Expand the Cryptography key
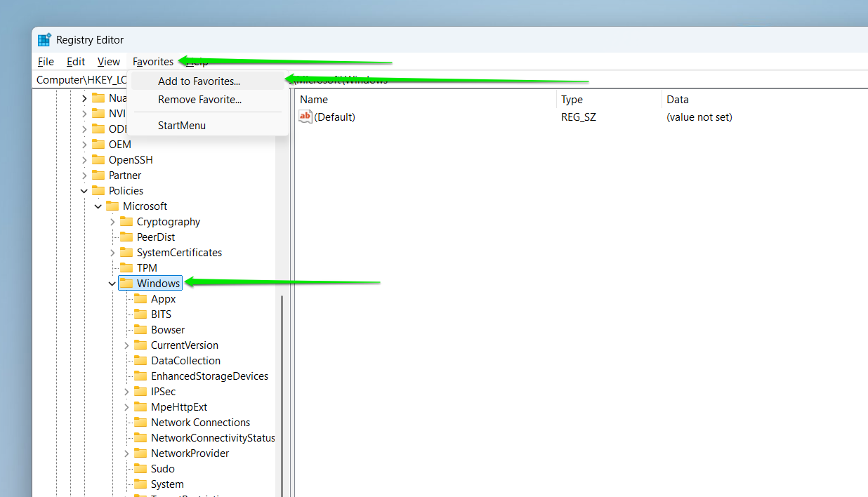Screen dimensions: 868x497 tap(112, 222)
